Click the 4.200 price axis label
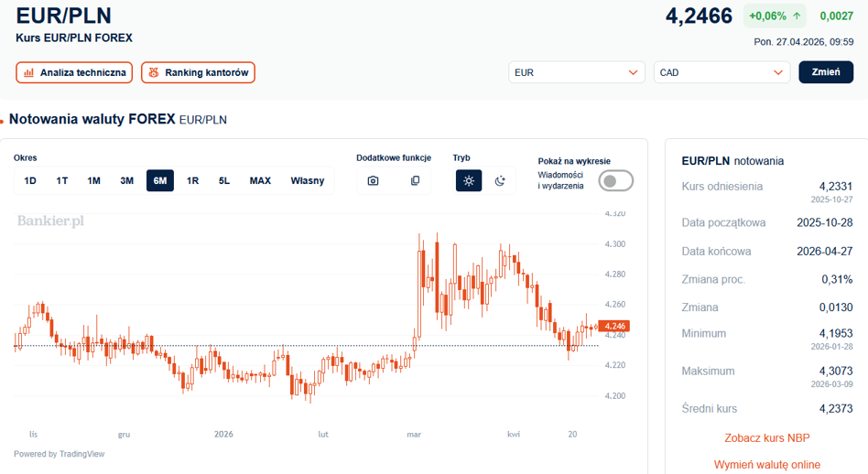 [x=614, y=396]
